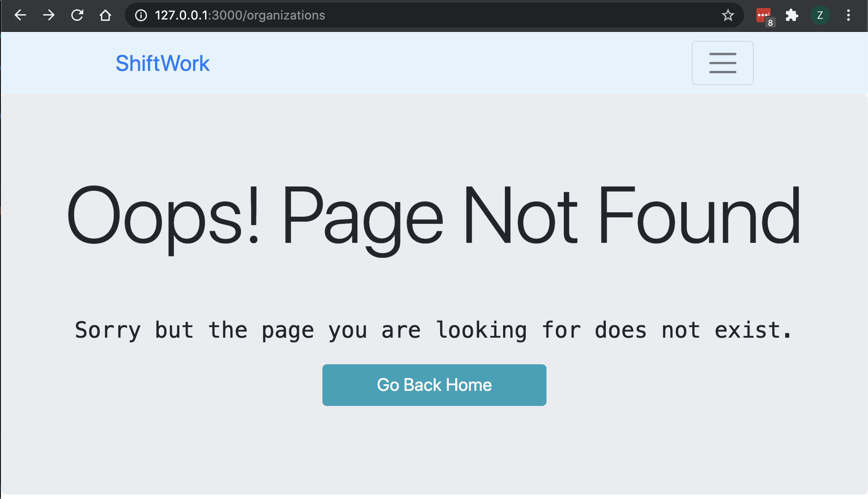Open the Z profile avatar

820,16
